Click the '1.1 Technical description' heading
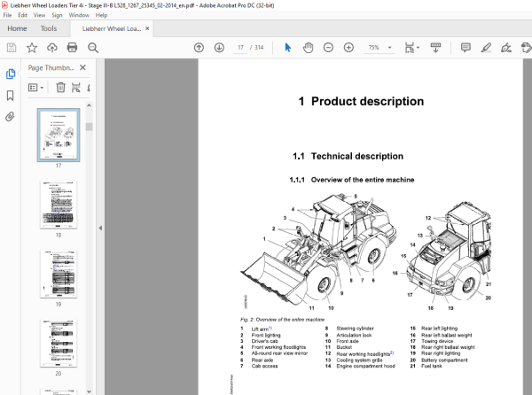 (x=348, y=156)
